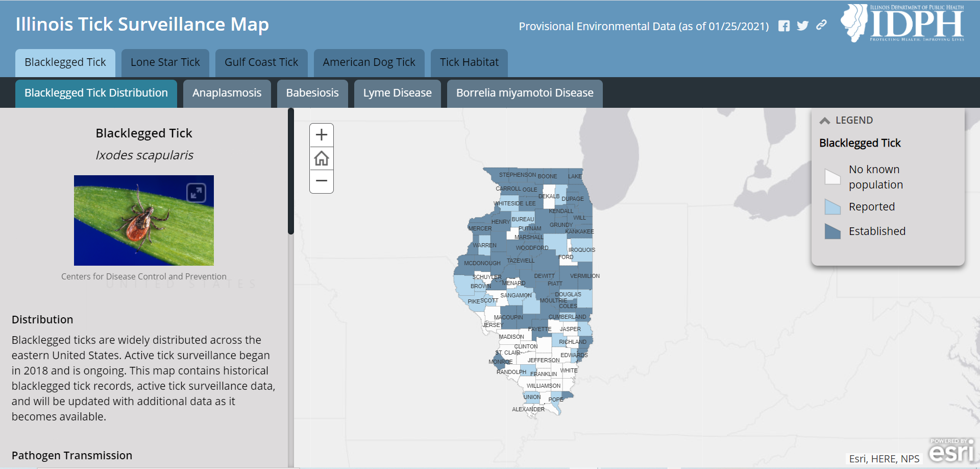Click the Esri, HERE, NPS attribution

pos(884,459)
